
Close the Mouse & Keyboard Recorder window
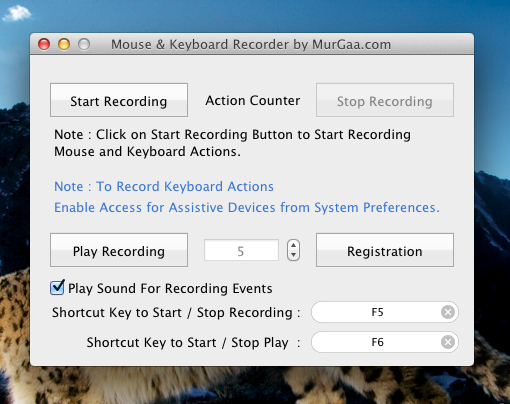pyautogui.click(x=44, y=44)
